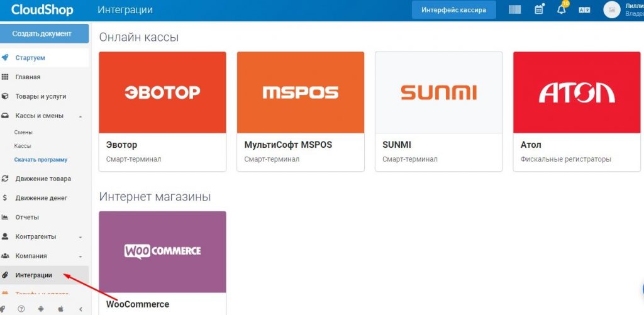This screenshot has width=644, height=315.
Task: Click the chart icon beside Отчеты
Action: click(x=5, y=218)
